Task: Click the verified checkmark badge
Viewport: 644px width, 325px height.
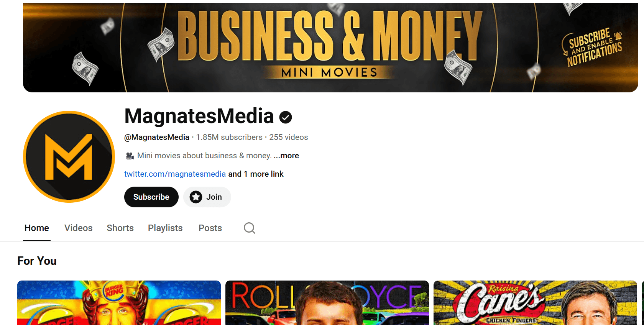Action: coord(286,117)
